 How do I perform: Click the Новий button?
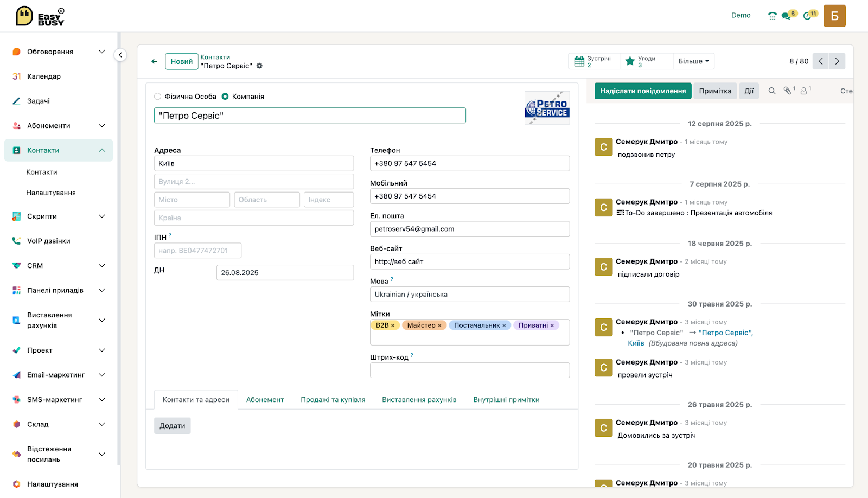point(182,61)
